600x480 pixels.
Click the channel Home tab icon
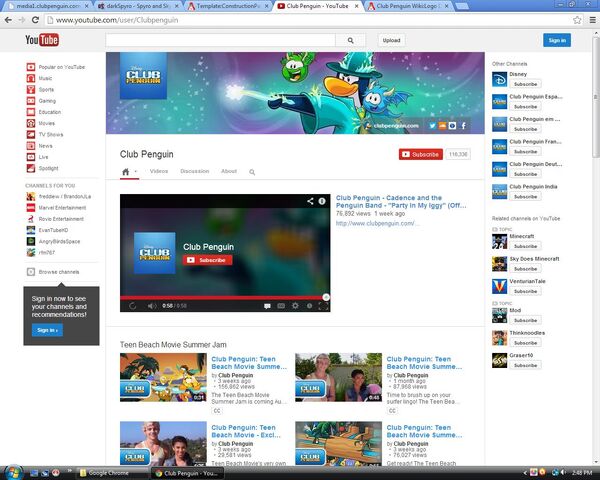pyautogui.click(x=126, y=171)
